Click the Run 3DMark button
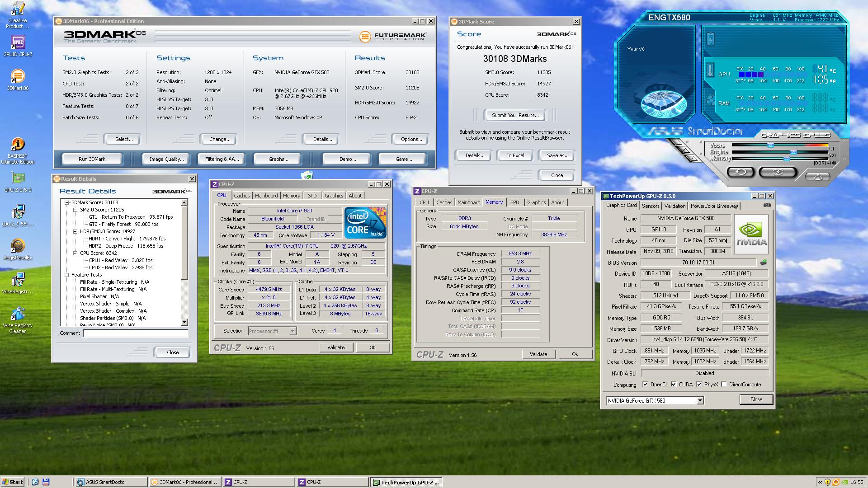The height and width of the screenshot is (488, 868). (92, 159)
